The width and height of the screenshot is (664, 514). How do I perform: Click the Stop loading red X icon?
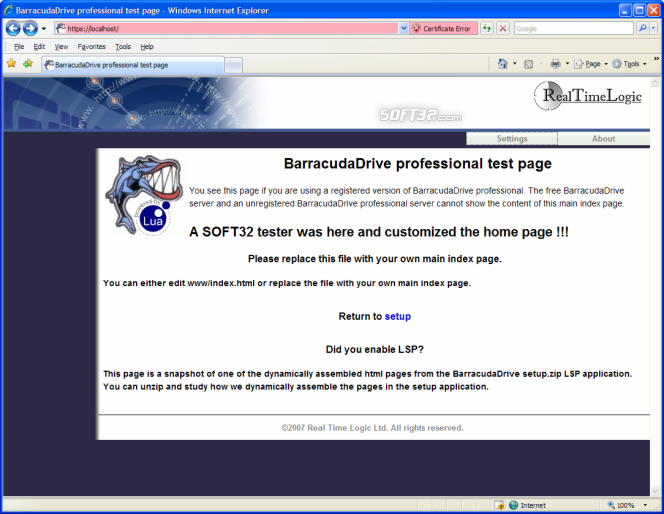[503, 28]
